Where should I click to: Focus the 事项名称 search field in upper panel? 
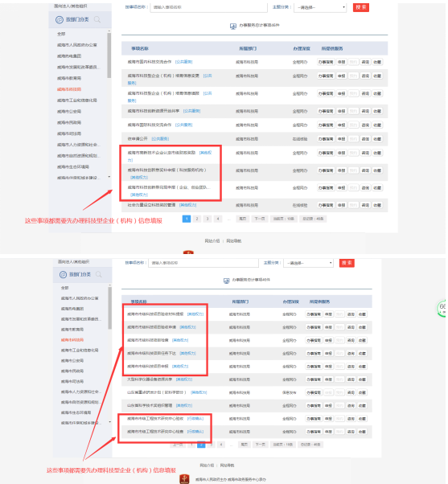coord(208,7)
